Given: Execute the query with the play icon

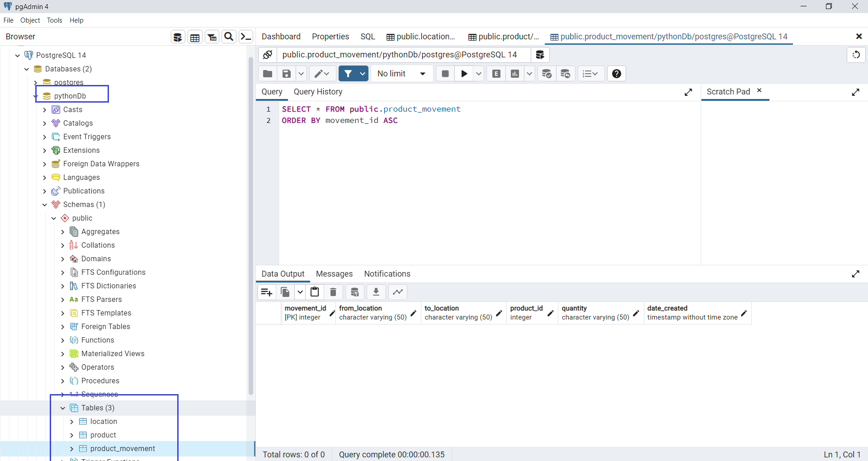Looking at the screenshot, I should (463, 73).
